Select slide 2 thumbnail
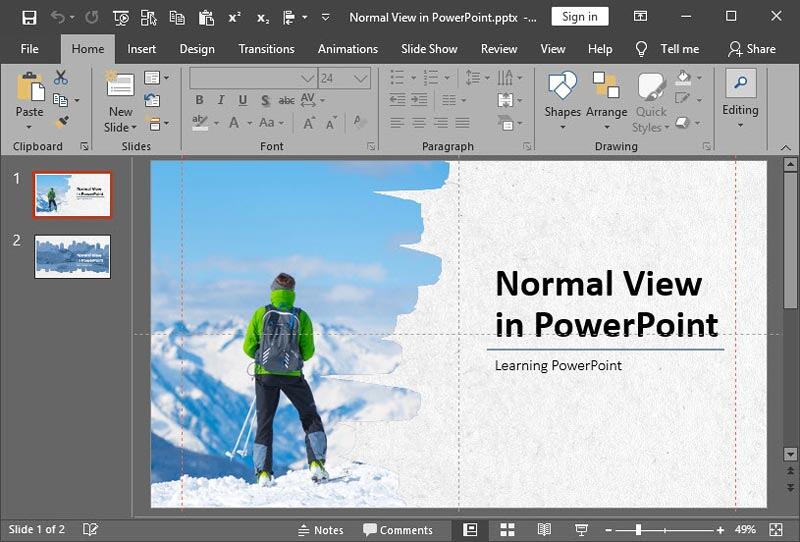Image resolution: width=800 pixels, height=542 pixels. 72,257
